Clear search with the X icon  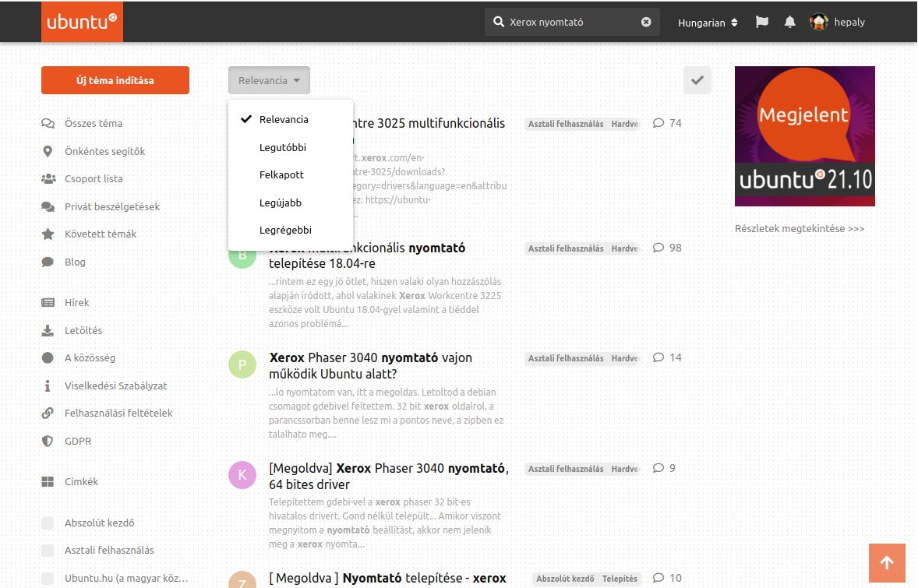pos(646,23)
